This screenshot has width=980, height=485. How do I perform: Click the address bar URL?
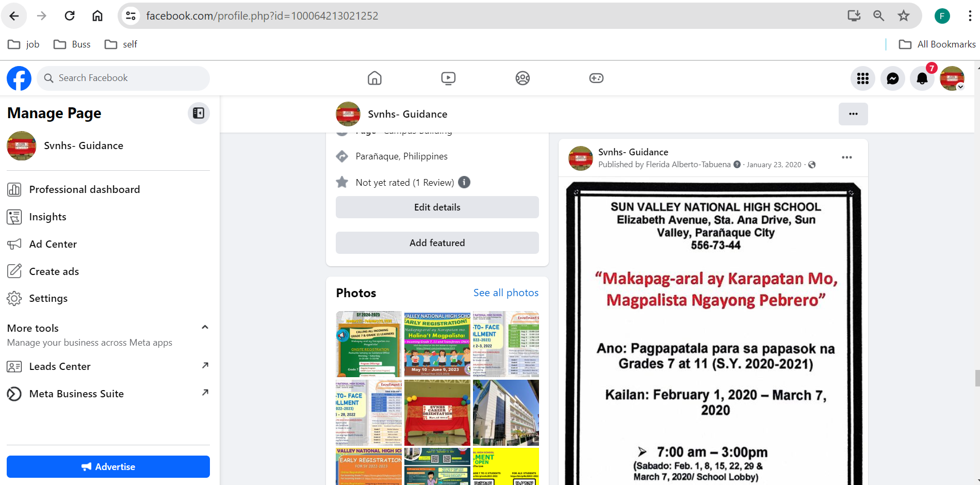[262, 16]
